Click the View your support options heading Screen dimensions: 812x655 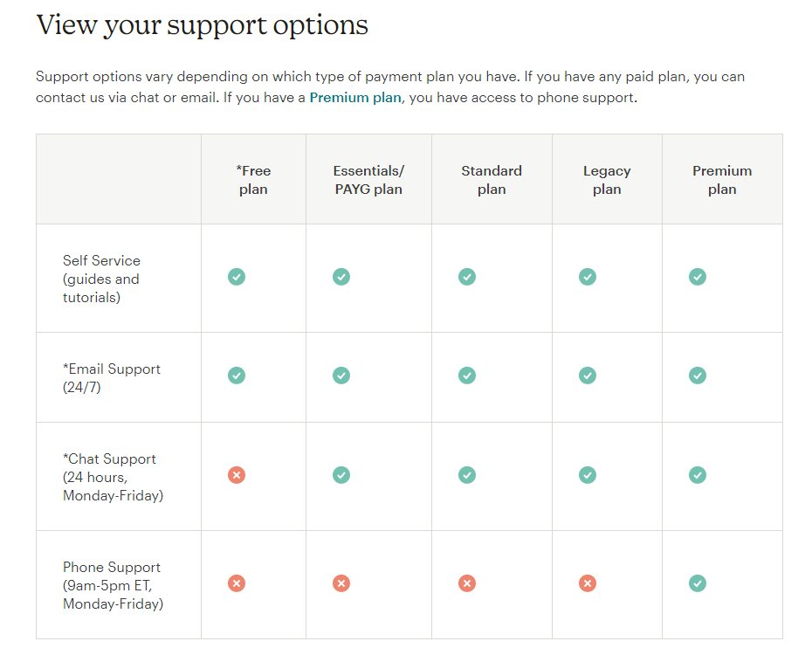[x=202, y=24]
